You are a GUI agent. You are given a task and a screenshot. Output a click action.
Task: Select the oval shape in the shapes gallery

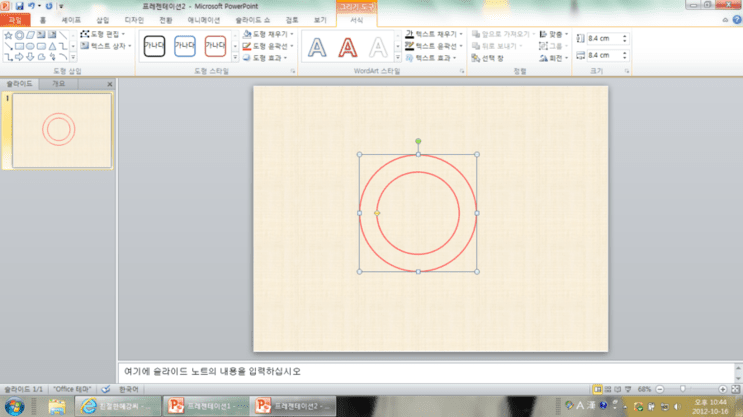[30, 46]
